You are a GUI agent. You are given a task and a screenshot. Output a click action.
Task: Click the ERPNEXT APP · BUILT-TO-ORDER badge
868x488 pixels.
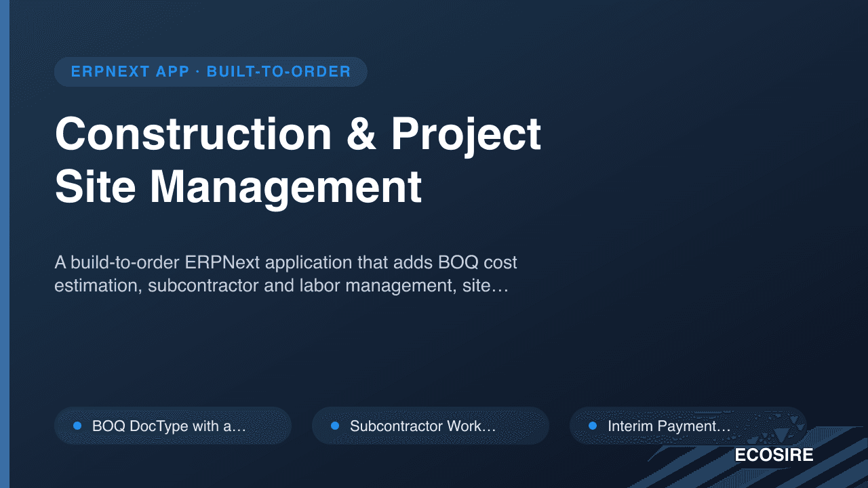click(x=210, y=72)
